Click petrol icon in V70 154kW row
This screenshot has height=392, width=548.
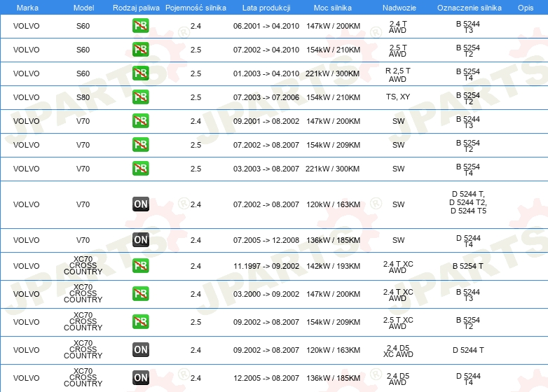140,144
